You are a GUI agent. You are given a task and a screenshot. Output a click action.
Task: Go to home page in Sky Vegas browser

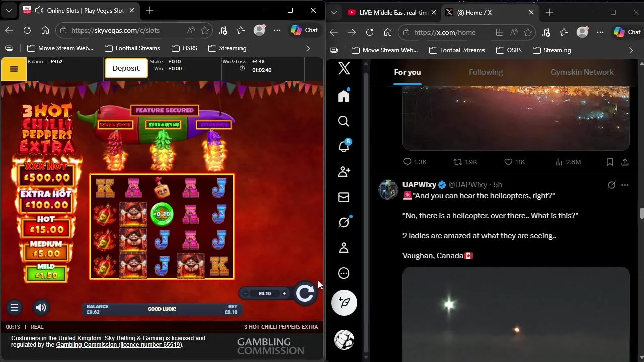tap(45, 30)
